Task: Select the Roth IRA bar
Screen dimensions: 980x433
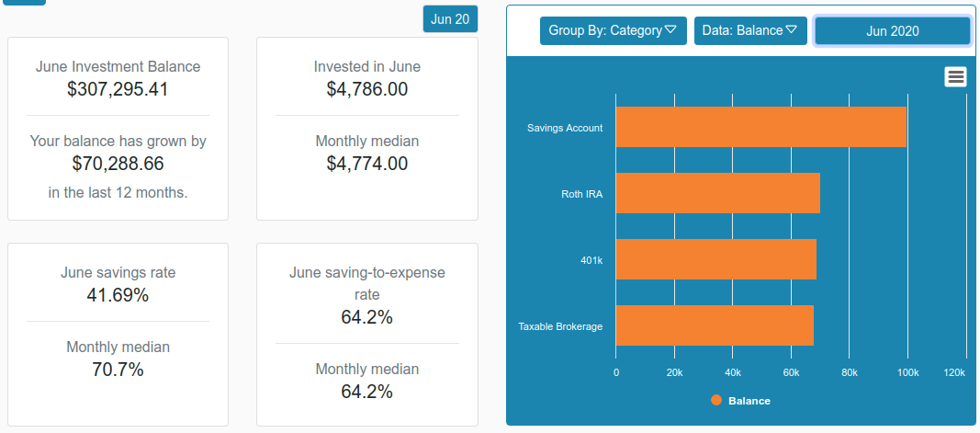Action: (x=718, y=193)
